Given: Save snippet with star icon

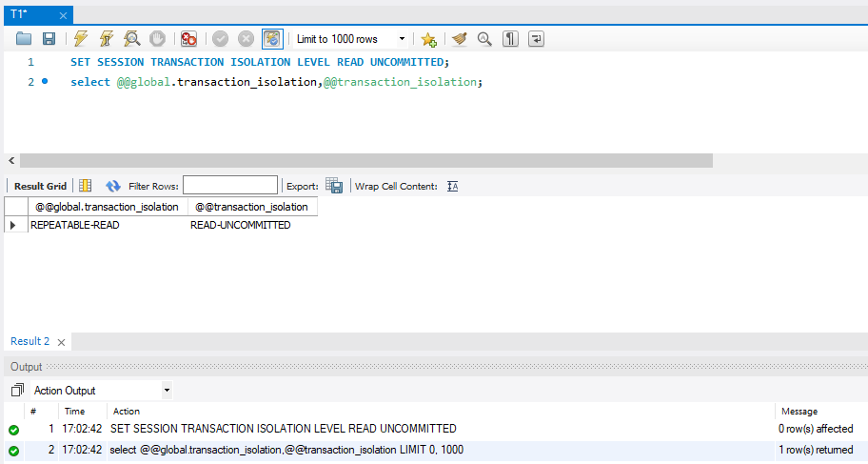Looking at the screenshot, I should click(x=428, y=39).
